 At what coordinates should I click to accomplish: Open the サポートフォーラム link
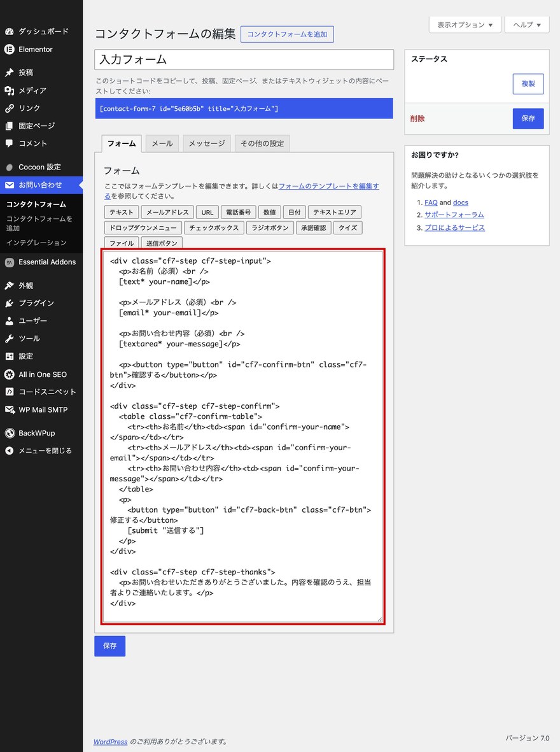454,215
